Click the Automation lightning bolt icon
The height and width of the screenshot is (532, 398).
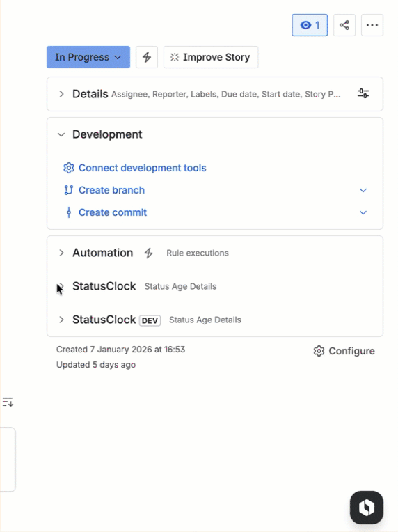tap(148, 253)
